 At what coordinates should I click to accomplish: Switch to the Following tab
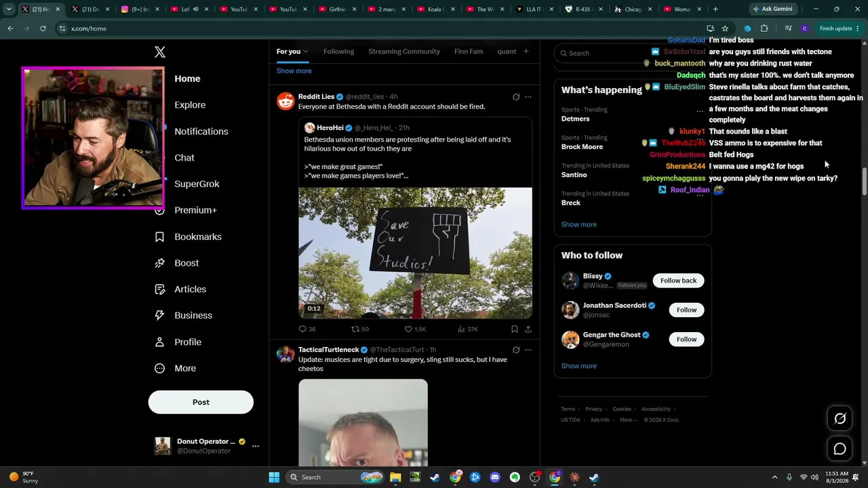click(x=338, y=52)
